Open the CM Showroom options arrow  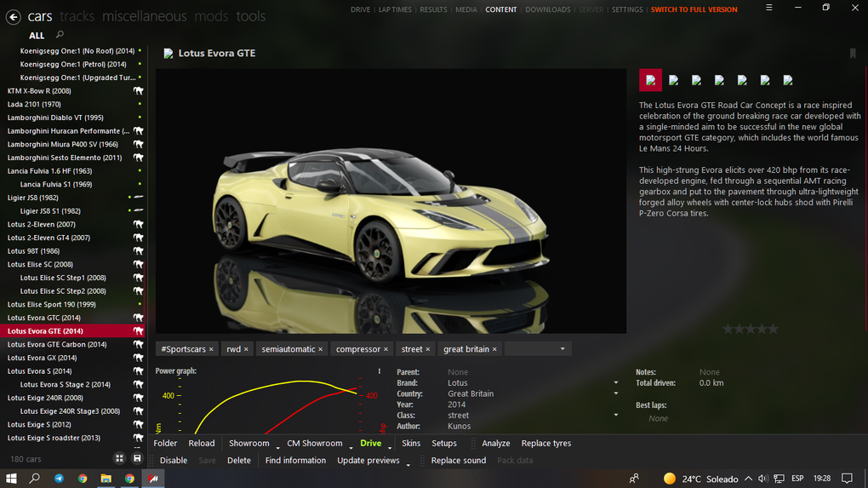[x=351, y=447]
